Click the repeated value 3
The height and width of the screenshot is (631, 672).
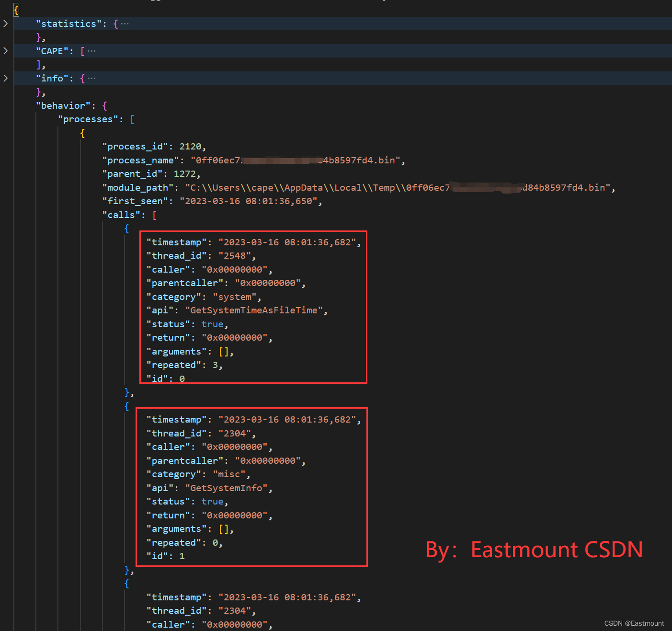(216, 365)
